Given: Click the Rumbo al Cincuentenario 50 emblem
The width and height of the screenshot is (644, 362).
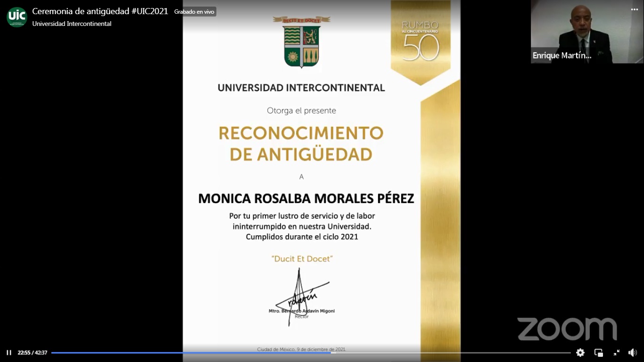Looking at the screenshot, I should (421, 41).
